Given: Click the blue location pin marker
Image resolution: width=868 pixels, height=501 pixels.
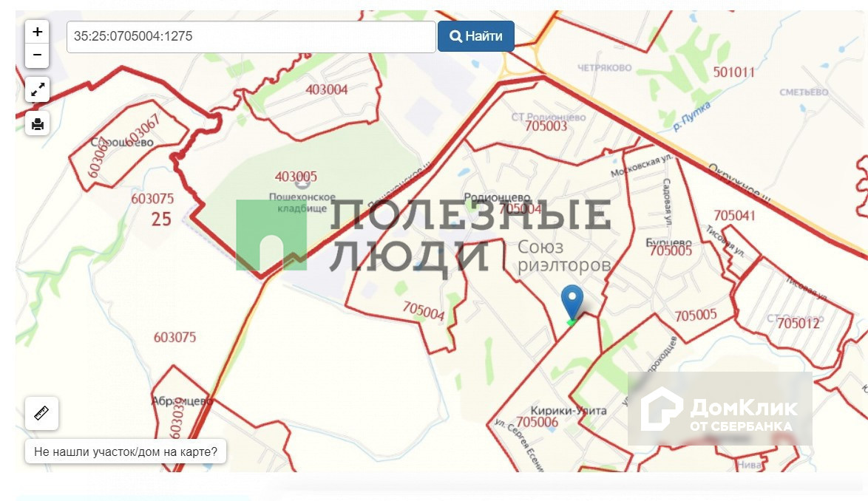Looking at the screenshot, I should (x=572, y=303).
